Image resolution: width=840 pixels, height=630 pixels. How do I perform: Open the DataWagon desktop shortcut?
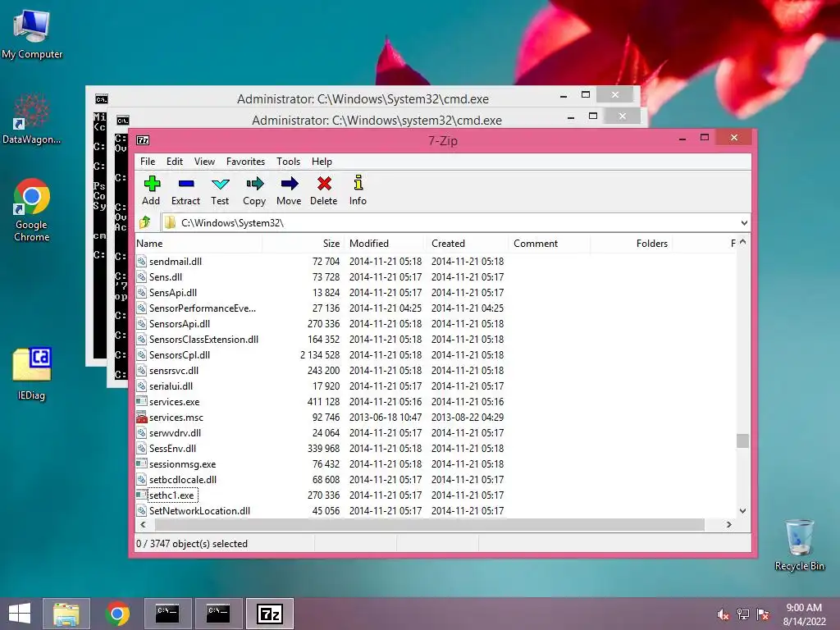[32, 119]
